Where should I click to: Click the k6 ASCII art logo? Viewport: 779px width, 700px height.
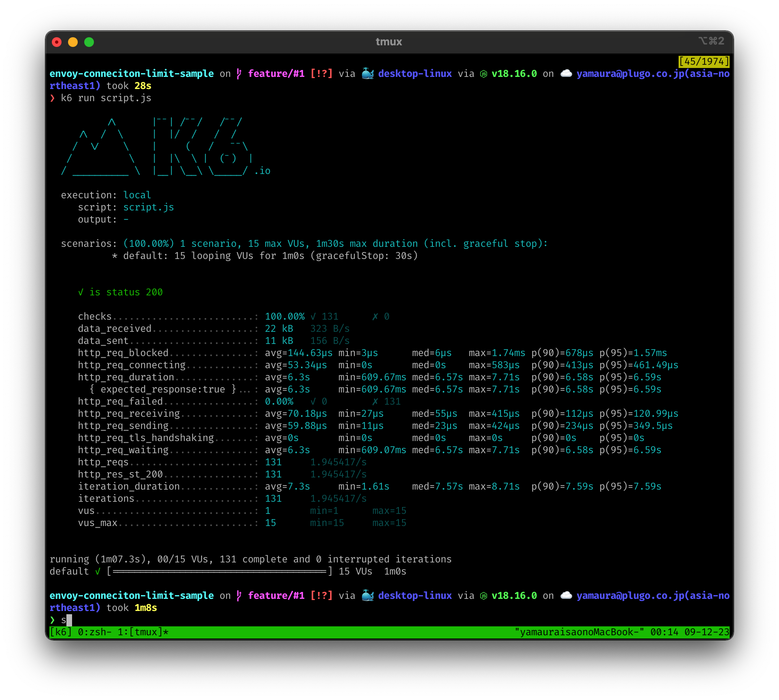point(162,146)
